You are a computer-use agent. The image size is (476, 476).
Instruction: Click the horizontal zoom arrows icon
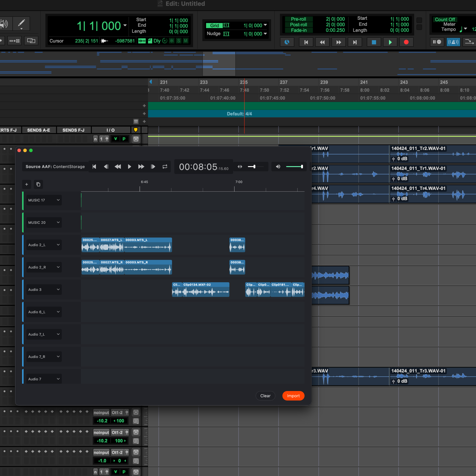coord(240,167)
